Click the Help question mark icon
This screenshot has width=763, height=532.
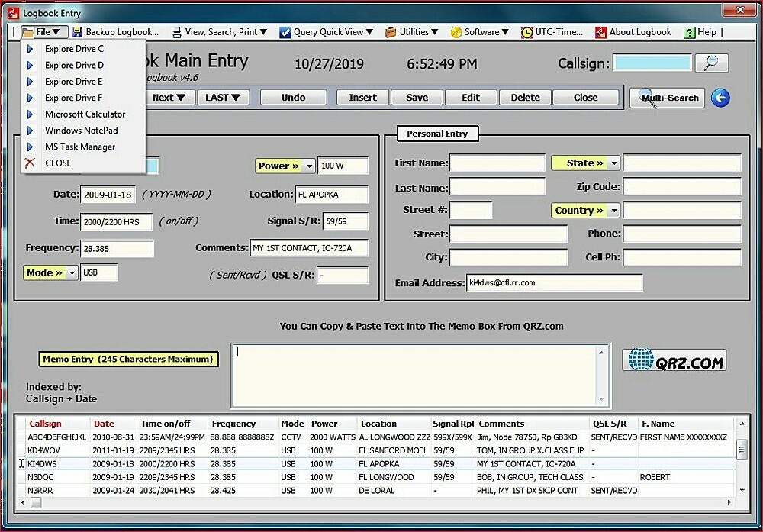tap(691, 32)
